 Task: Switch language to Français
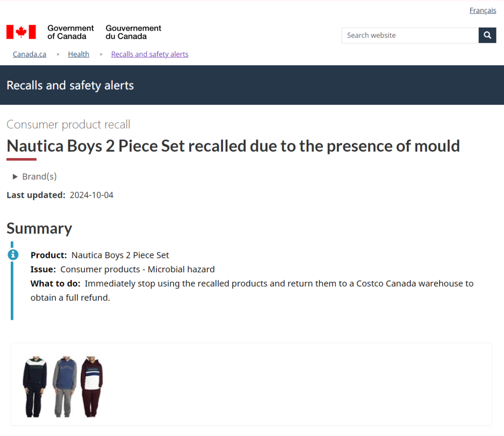tap(483, 11)
